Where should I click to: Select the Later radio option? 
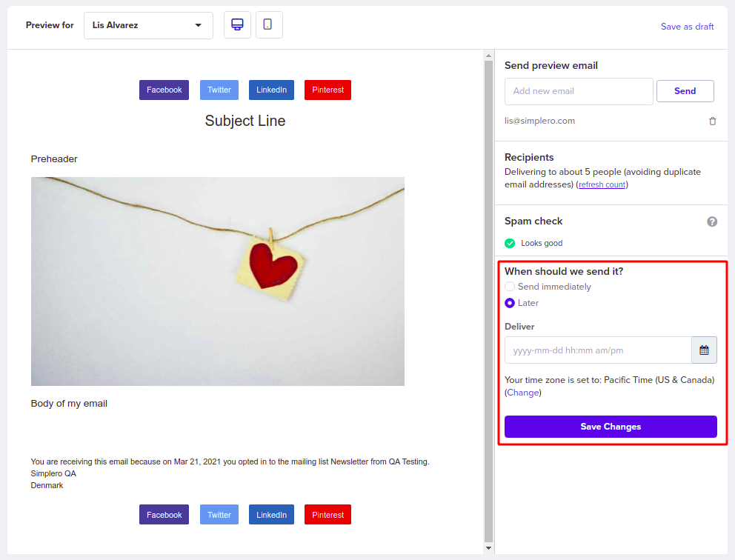[510, 303]
